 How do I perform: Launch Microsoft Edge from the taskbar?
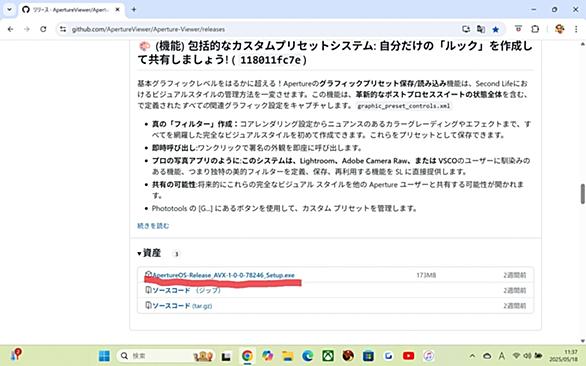pos(308,356)
